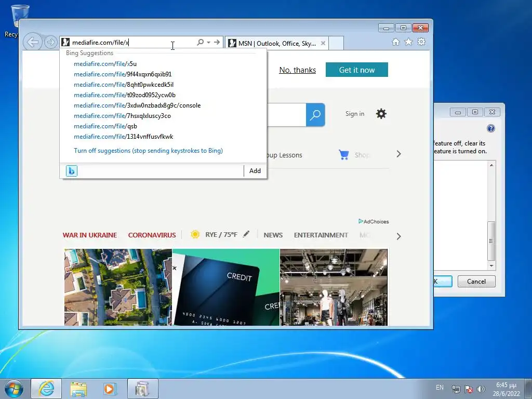Click Cancel in the background dialog
Screen dimensions: 532x399
point(476,281)
